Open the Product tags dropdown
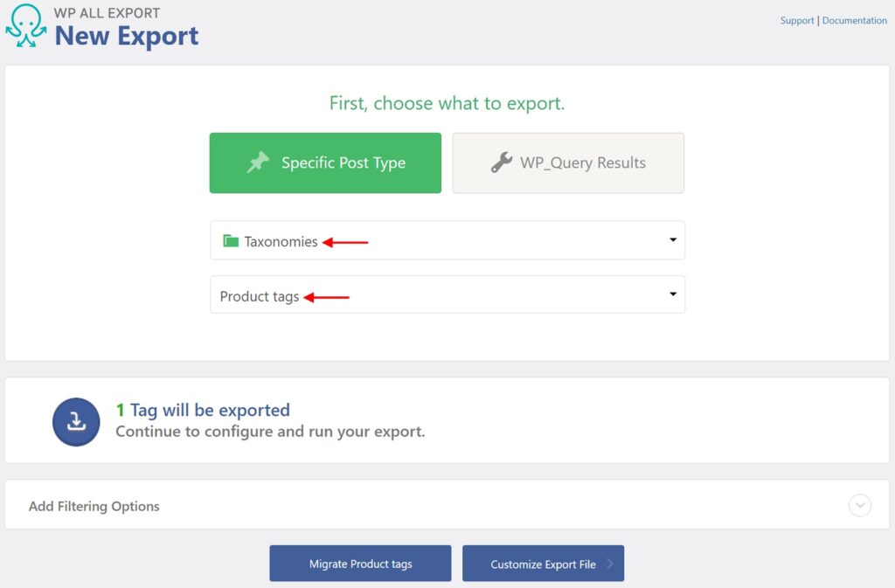 click(x=447, y=294)
